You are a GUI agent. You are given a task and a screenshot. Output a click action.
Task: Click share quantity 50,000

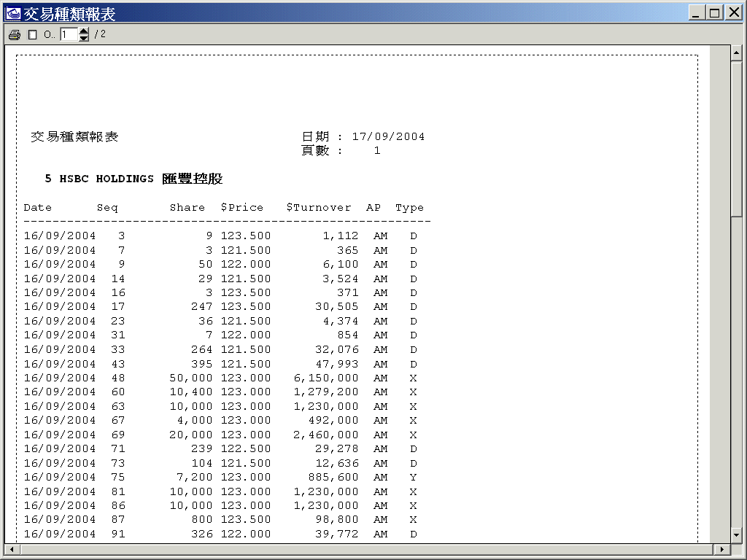coord(191,378)
